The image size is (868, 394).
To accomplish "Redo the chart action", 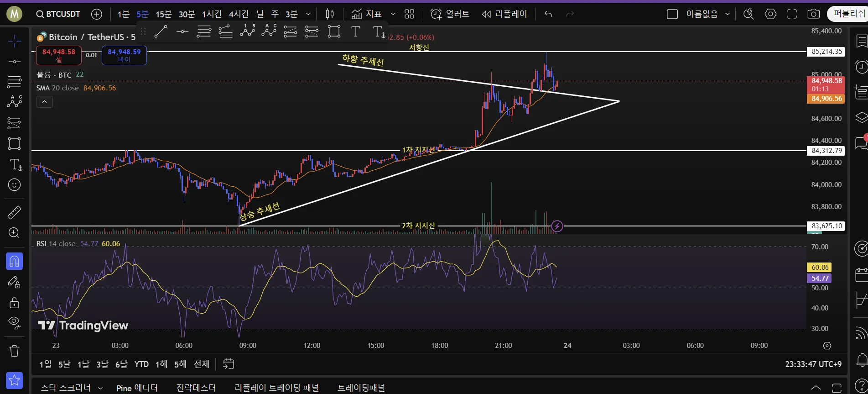I will (x=570, y=14).
